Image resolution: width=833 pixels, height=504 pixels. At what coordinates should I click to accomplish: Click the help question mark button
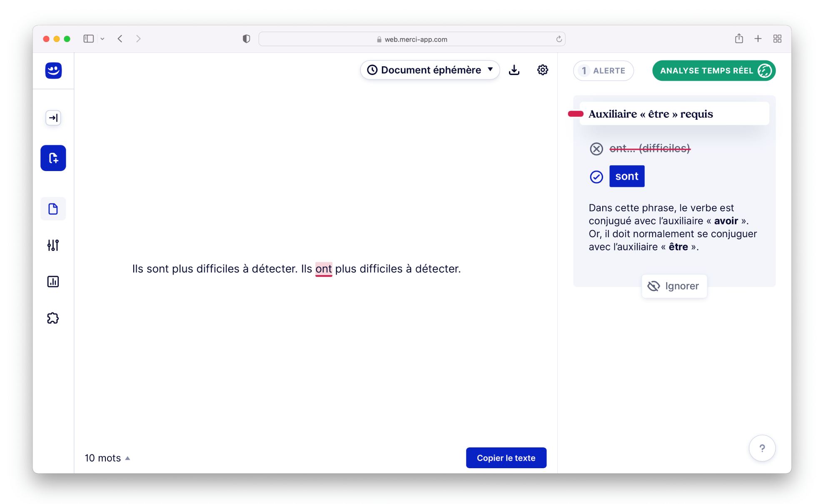point(762,448)
